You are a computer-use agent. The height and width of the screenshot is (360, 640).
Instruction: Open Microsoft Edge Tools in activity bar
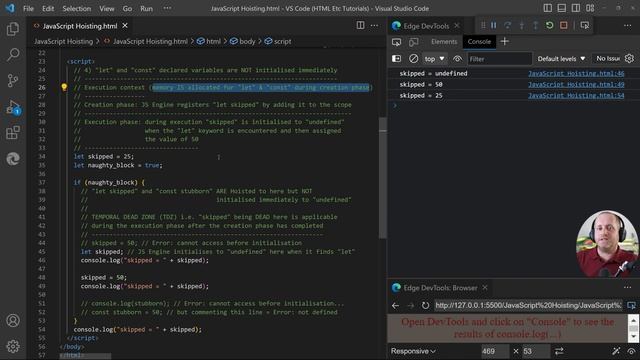point(13,159)
